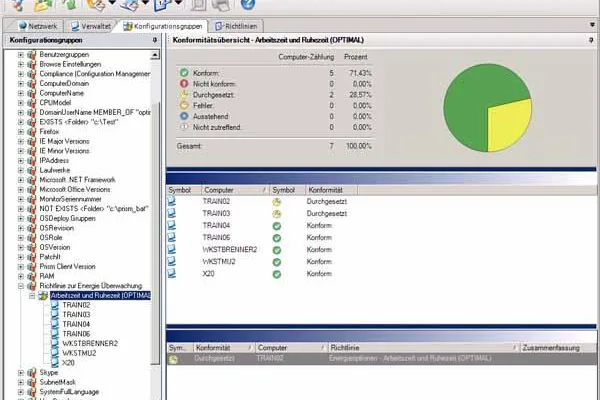Click the computer icon of the TRAIN06 tree node
This screenshot has height=400, width=600.
click(55, 334)
